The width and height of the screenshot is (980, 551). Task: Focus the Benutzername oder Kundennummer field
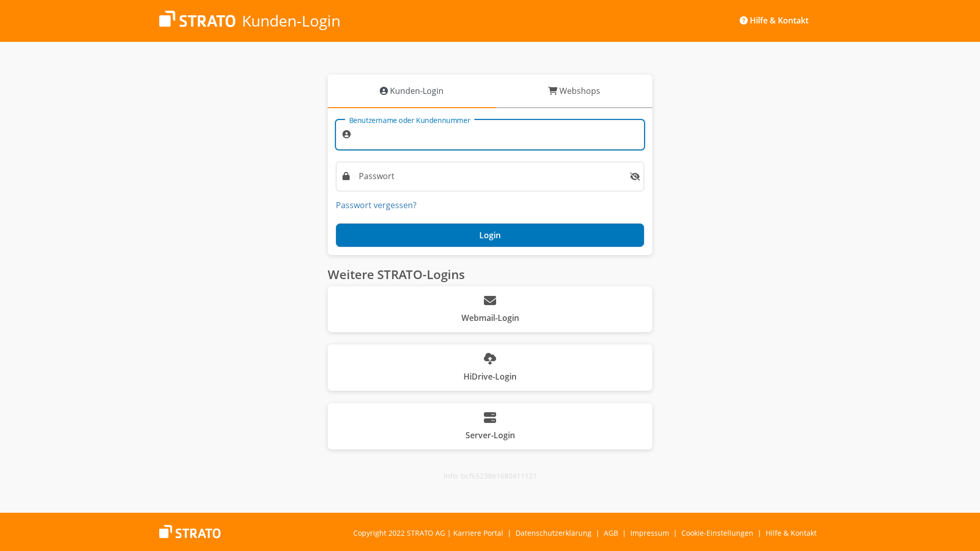[490, 135]
